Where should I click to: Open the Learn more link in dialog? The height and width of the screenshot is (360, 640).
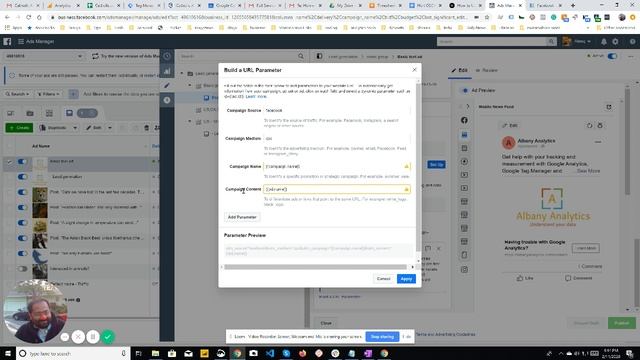256,97
